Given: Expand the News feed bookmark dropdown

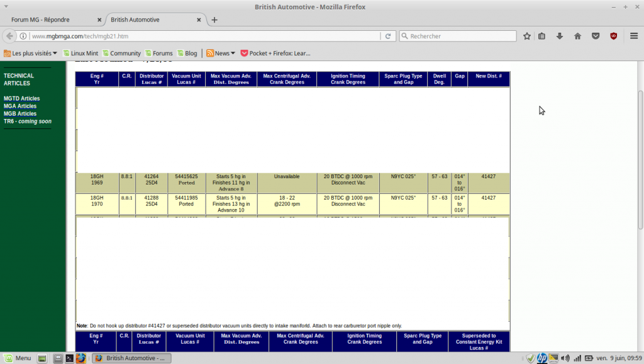Looking at the screenshot, I should pos(221,53).
